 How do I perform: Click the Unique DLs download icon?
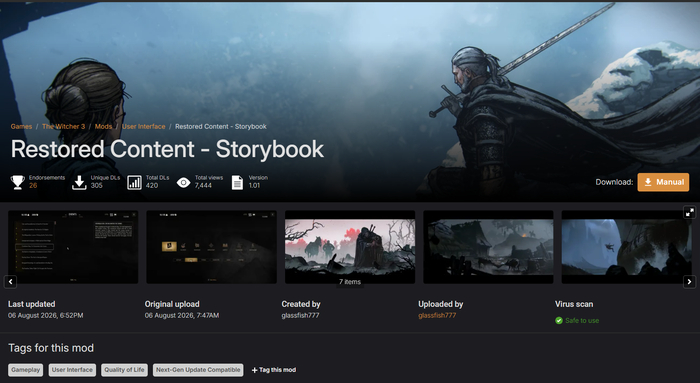(79, 182)
